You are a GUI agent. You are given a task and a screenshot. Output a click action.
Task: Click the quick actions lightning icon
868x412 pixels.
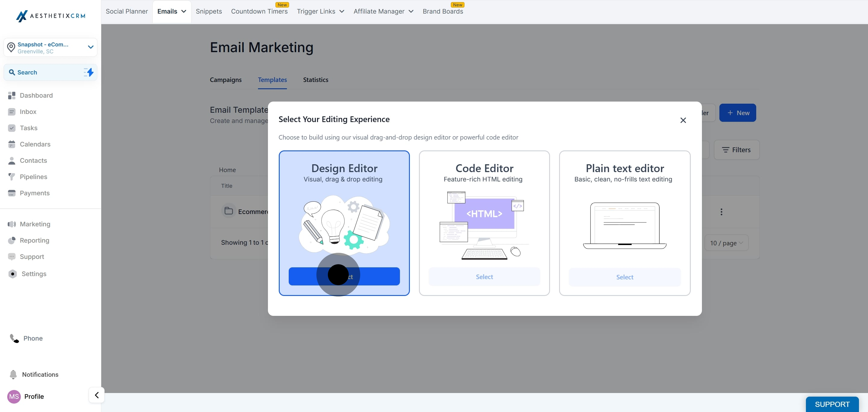(88, 72)
